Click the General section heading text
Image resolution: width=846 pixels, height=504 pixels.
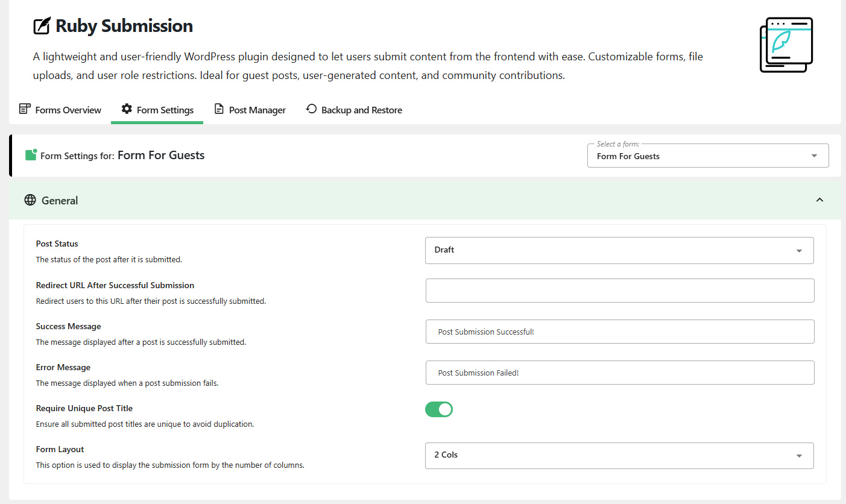point(60,201)
